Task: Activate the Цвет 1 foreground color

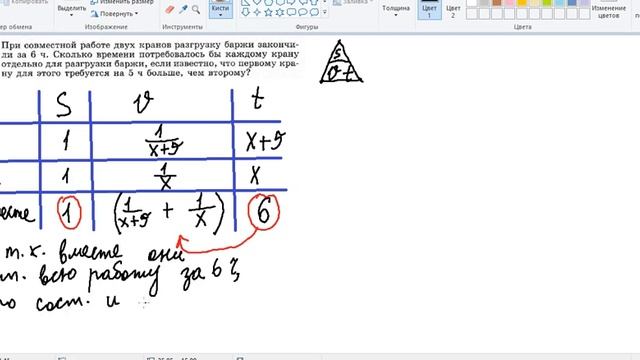Action: [429, 9]
